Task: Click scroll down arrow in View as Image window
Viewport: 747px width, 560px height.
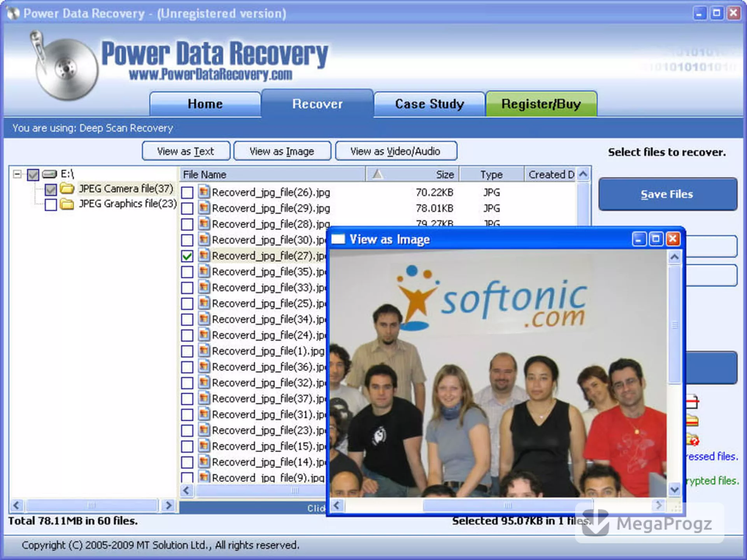Action: click(x=675, y=490)
